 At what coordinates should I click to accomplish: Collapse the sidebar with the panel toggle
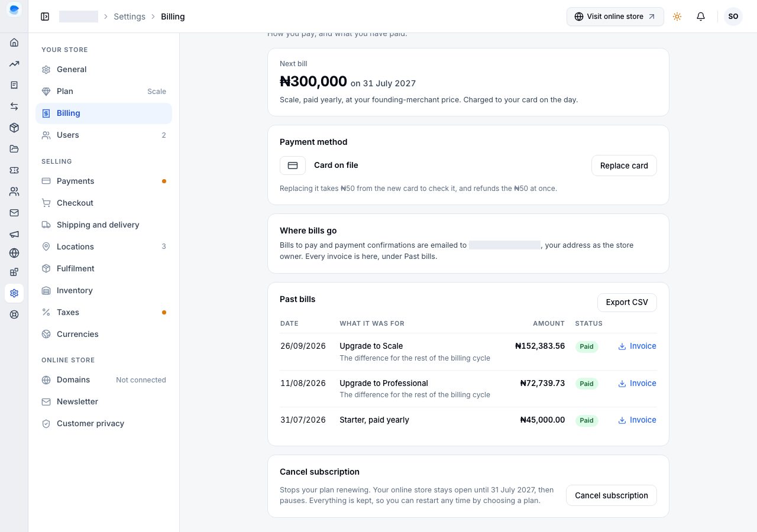click(x=45, y=17)
